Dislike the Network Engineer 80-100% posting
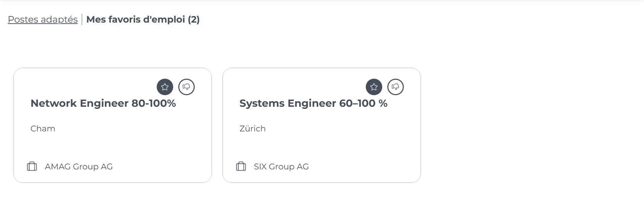Viewport: 644px width, 205px height. tap(186, 87)
